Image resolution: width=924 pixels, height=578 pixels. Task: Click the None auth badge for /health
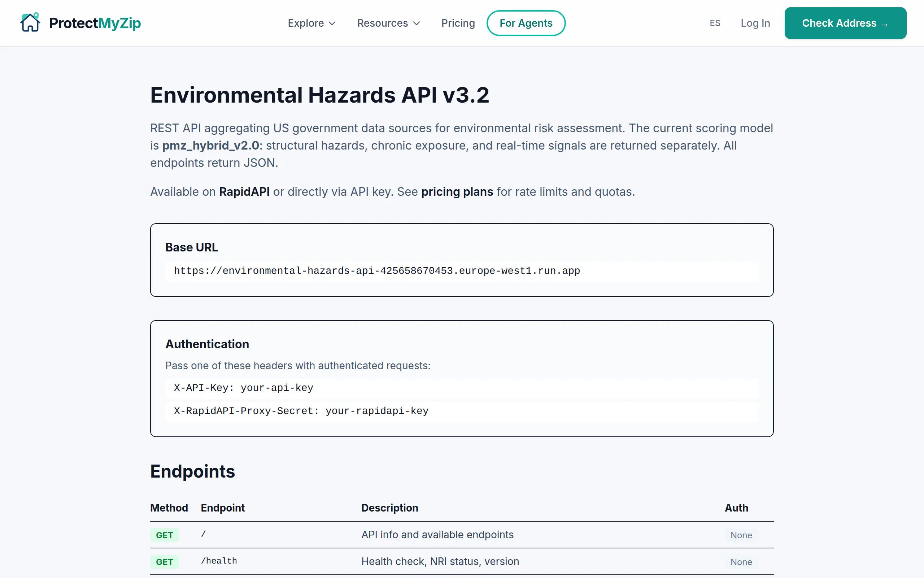(741, 561)
